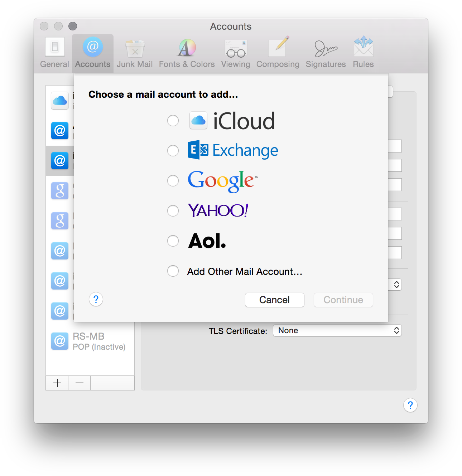Open the partially hidden dropdown above TLS Certificate
Image resolution: width=462 pixels, height=476 pixels.
395,285
